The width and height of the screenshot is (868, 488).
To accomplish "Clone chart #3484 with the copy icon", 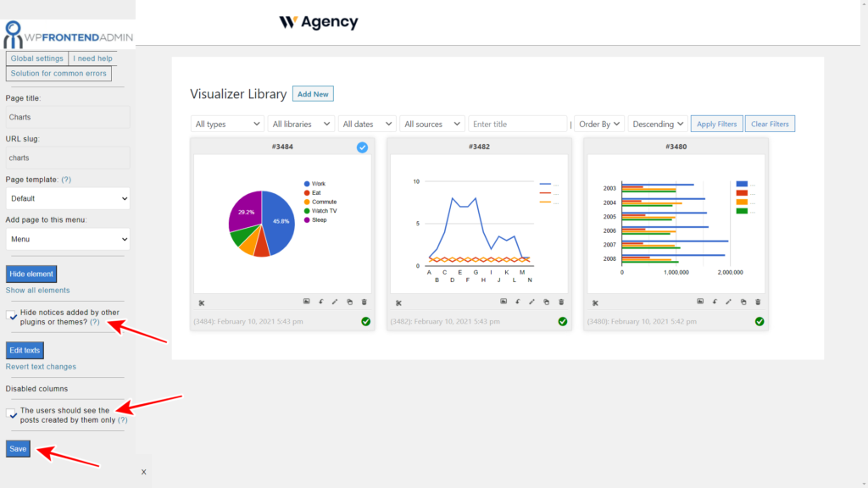I will point(349,302).
